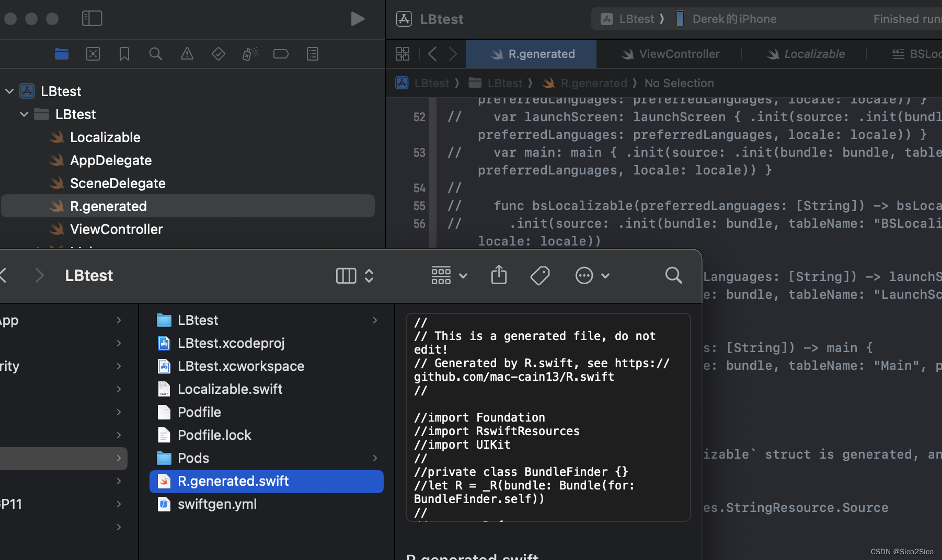Switch to the BSLoc editor tab
This screenshot has width=942, height=560.
pyautogui.click(x=916, y=54)
